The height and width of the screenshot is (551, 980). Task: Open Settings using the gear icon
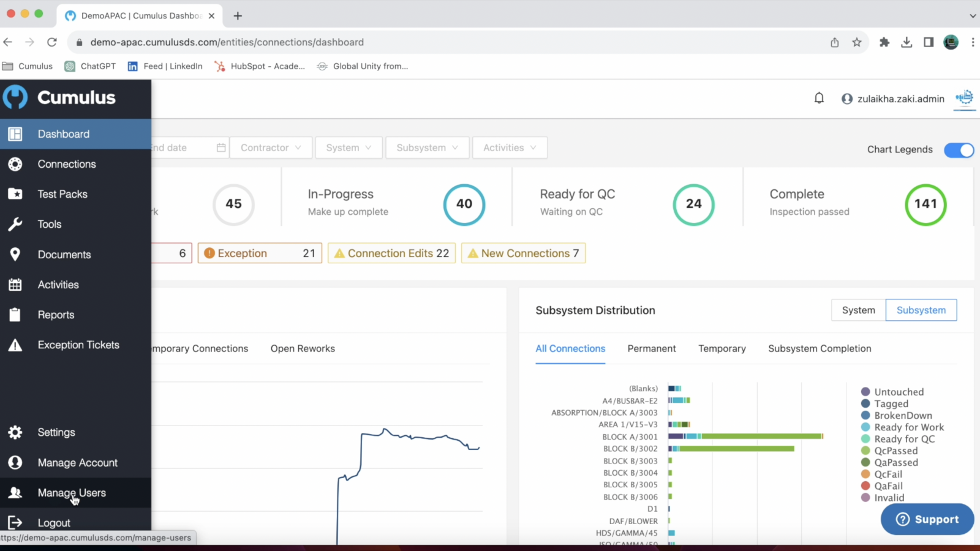tap(15, 432)
